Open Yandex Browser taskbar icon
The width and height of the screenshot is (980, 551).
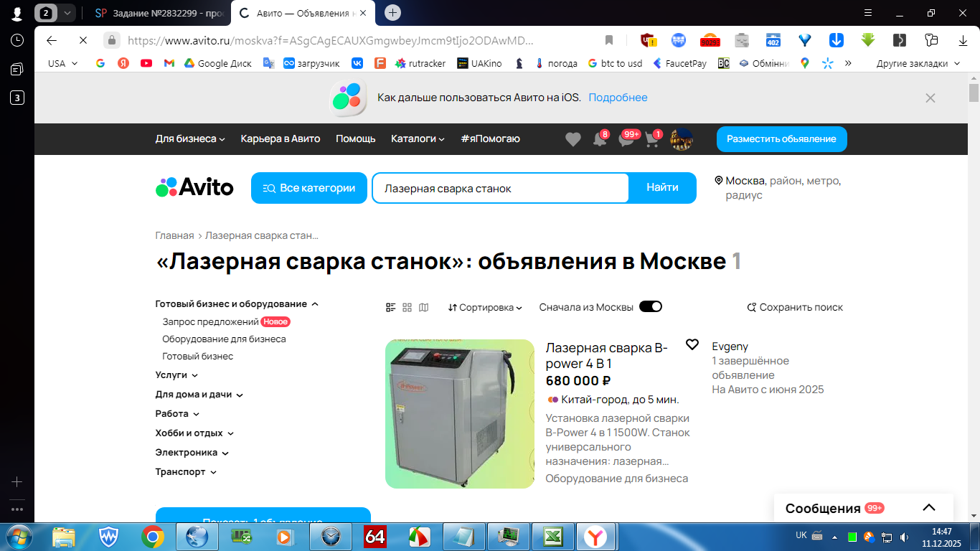(x=595, y=536)
